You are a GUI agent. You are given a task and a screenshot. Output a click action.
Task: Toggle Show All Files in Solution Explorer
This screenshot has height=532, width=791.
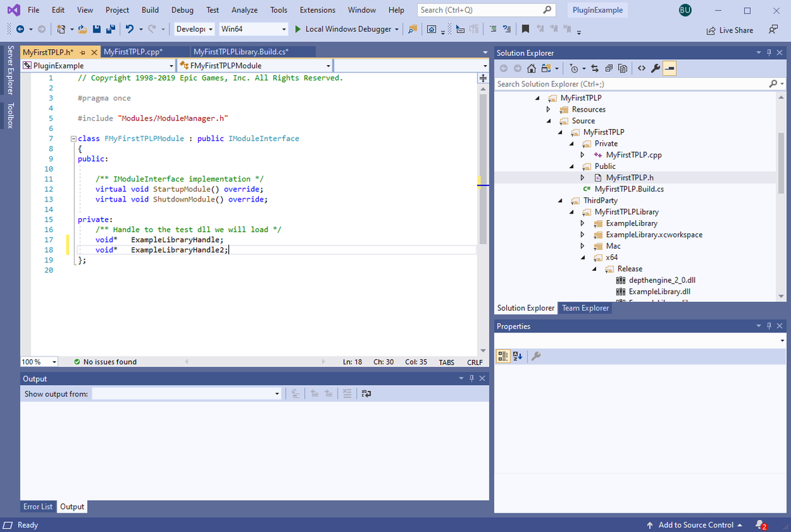[623, 68]
